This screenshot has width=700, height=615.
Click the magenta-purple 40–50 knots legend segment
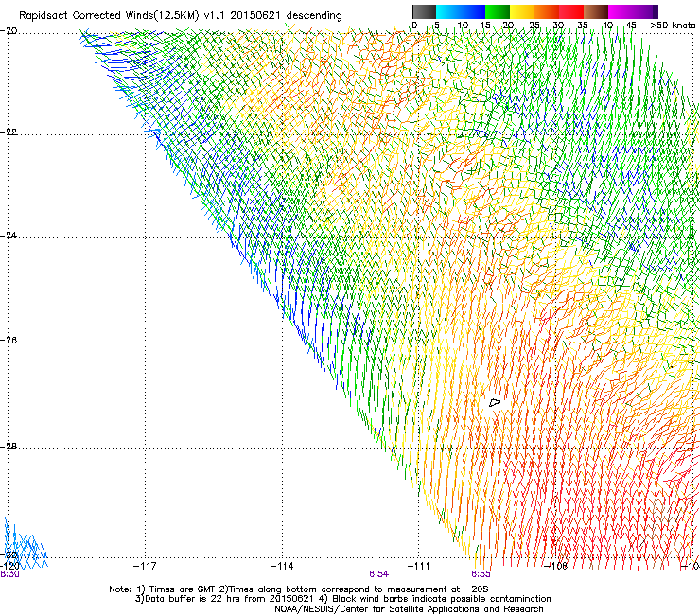[x=633, y=11]
